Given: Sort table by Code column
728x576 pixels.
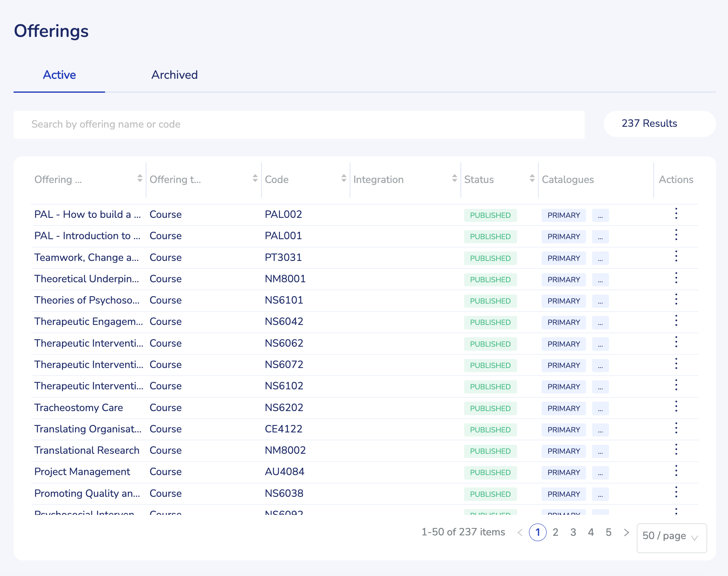Looking at the screenshot, I should point(343,178).
